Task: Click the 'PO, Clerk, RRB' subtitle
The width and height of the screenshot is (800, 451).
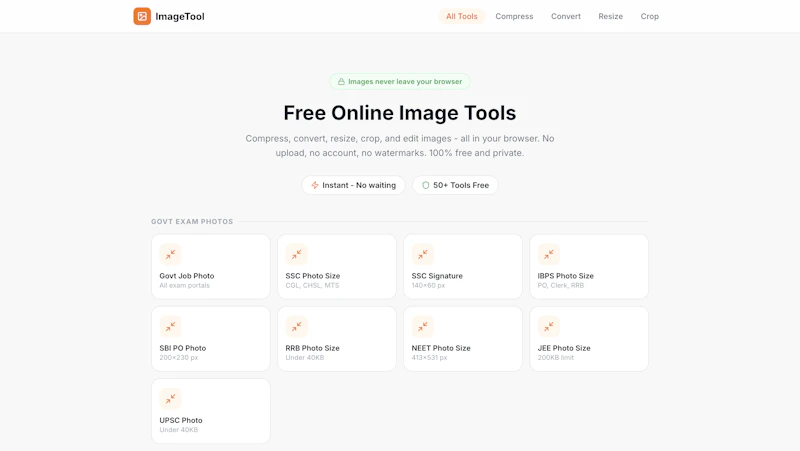Action: click(x=560, y=285)
